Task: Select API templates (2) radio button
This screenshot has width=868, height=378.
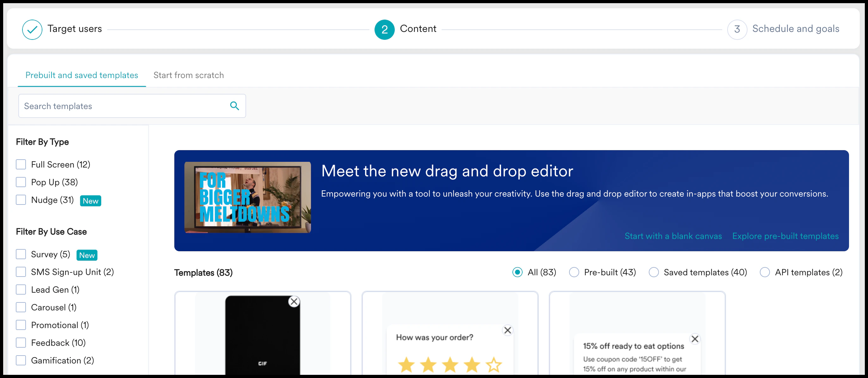Action: pyautogui.click(x=765, y=272)
